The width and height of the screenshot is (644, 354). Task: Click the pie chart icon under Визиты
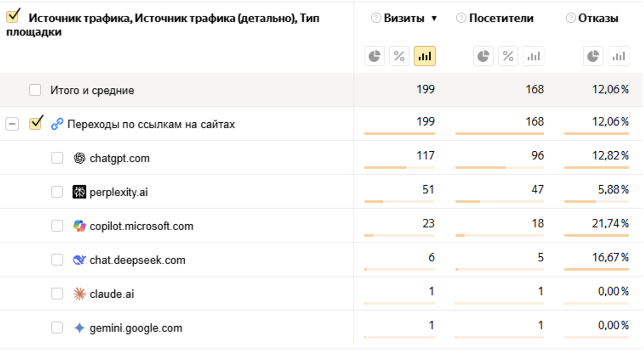click(375, 56)
